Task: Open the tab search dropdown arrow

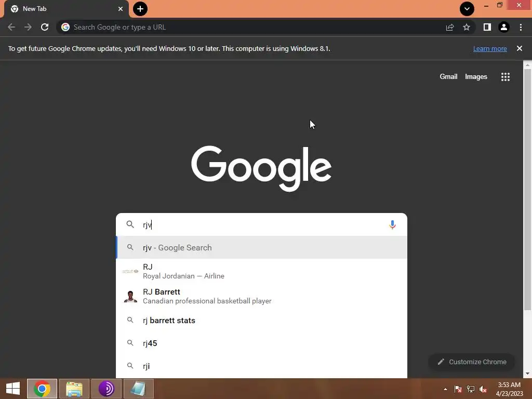Action: click(467, 9)
